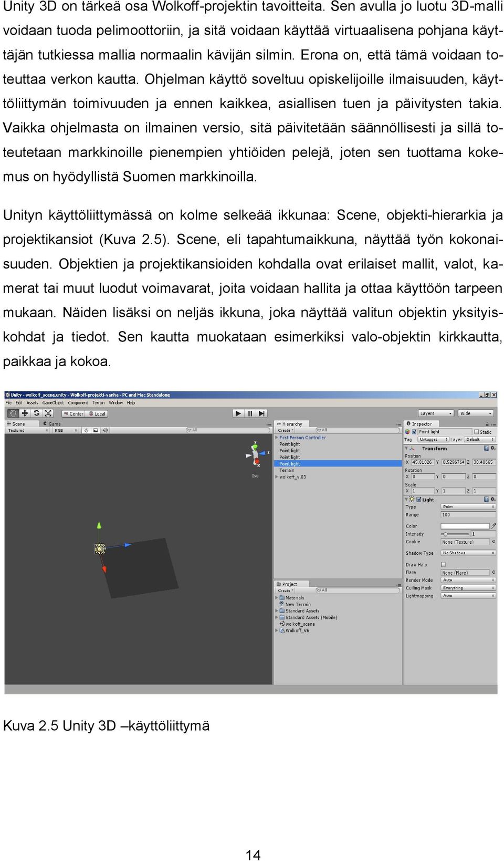
Task: Expand Materials folder in Project
Action: [x=277, y=597]
